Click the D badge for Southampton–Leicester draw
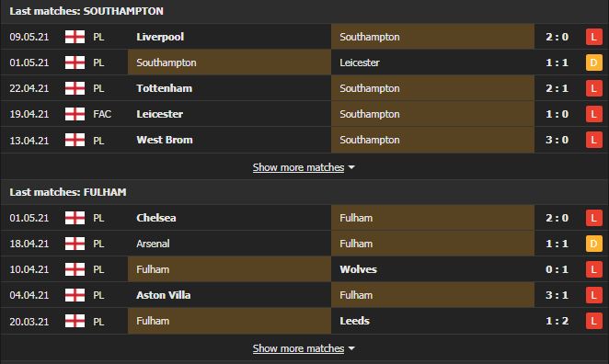The height and width of the screenshot is (364, 609). (x=593, y=63)
